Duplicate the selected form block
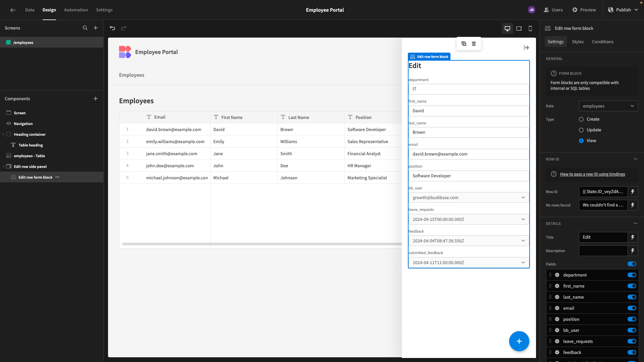The height and width of the screenshot is (362, 644). pos(464,44)
